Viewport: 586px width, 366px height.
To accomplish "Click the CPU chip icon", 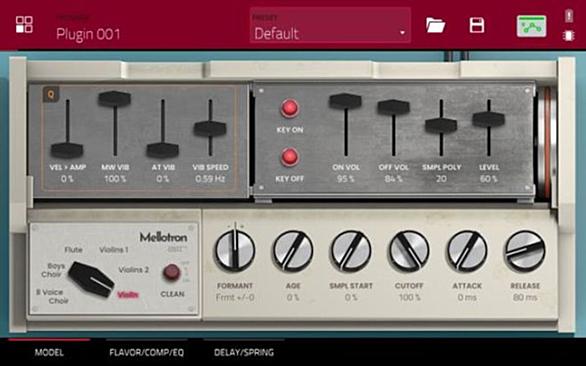I will [x=569, y=36].
